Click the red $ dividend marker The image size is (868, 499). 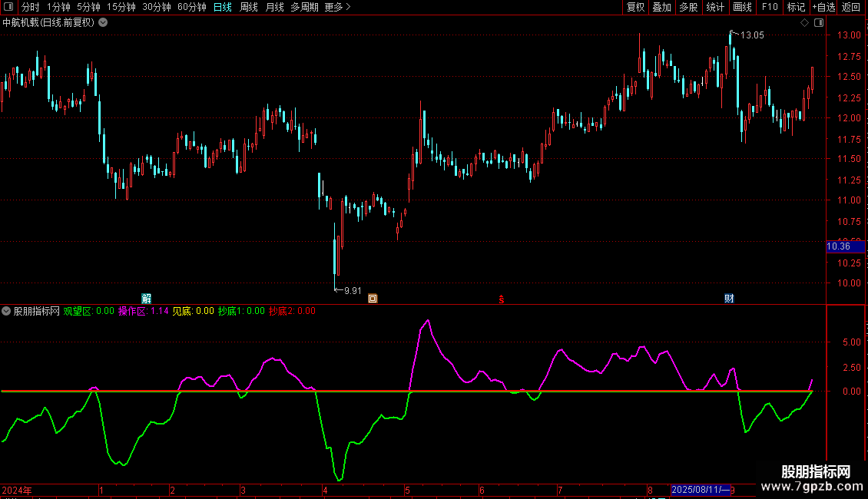click(502, 299)
